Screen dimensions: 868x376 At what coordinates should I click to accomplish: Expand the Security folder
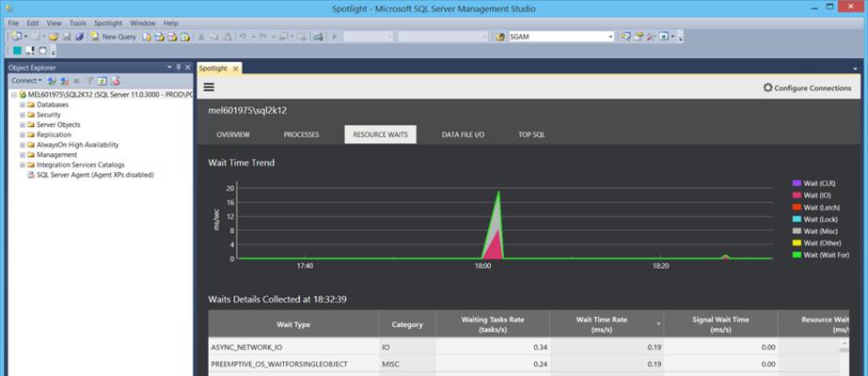pos(23,115)
